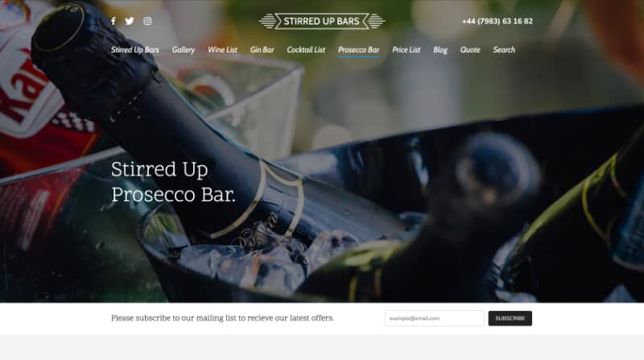Focus the mailing list email field
Screen dimensions: 644x360
[x=435, y=318]
